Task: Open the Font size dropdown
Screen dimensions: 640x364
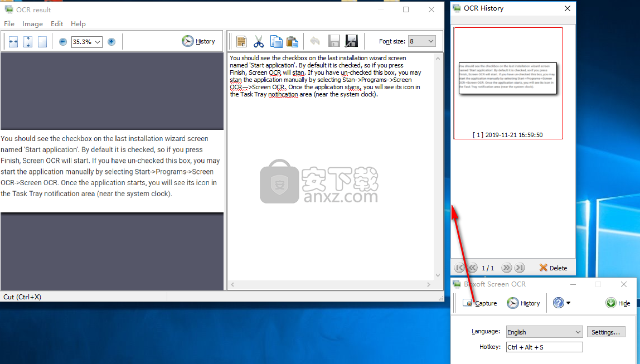Action: coord(421,41)
